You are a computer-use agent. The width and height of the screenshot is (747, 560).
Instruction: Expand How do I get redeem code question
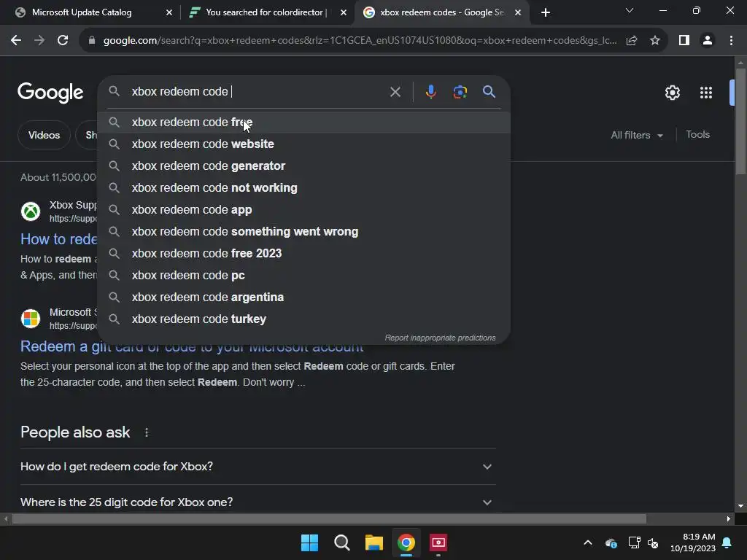point(258,466)
